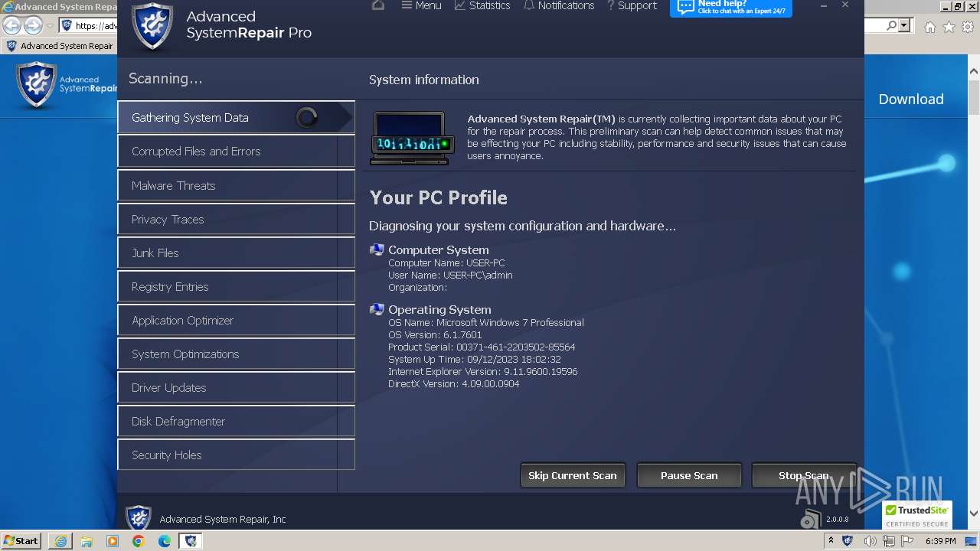This screenshot has width=980, height=551.
Task: Select Disk Defragmenter scan step
Action: pyautogui.click(x=236, y=421)
